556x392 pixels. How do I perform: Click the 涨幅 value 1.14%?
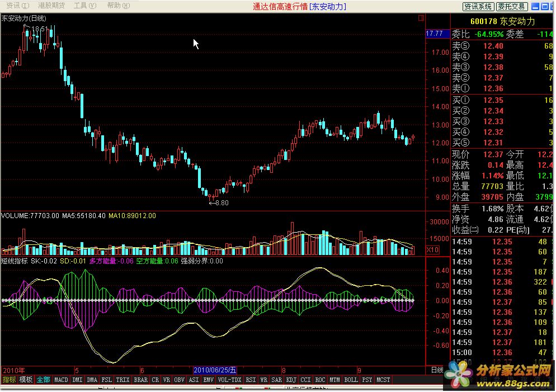[x=493, y=176]
